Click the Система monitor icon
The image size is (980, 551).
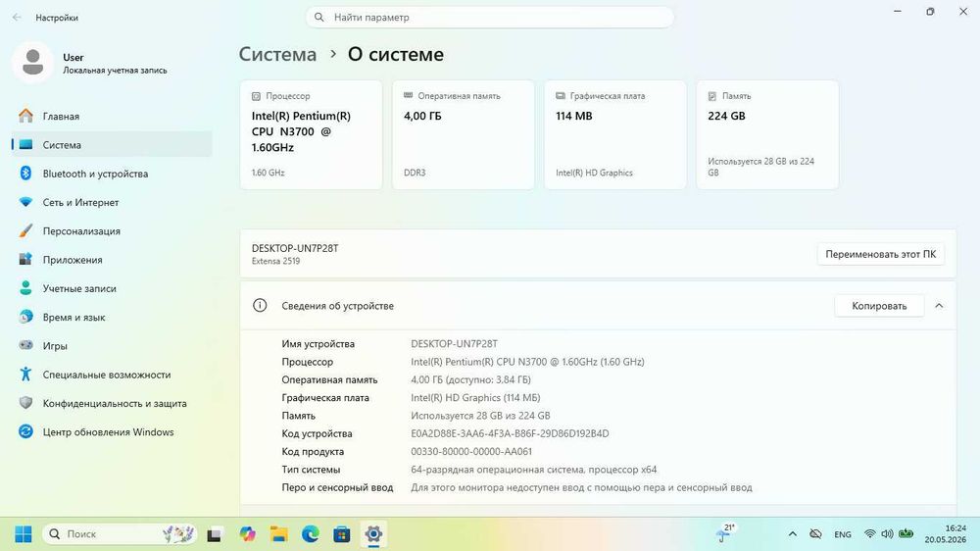tap(25, 144)
